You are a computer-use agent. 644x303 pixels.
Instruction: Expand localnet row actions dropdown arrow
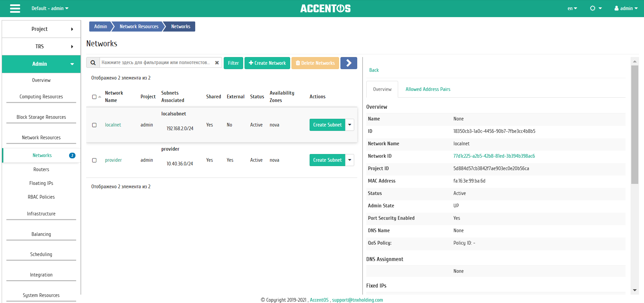[x=350, y=125]
